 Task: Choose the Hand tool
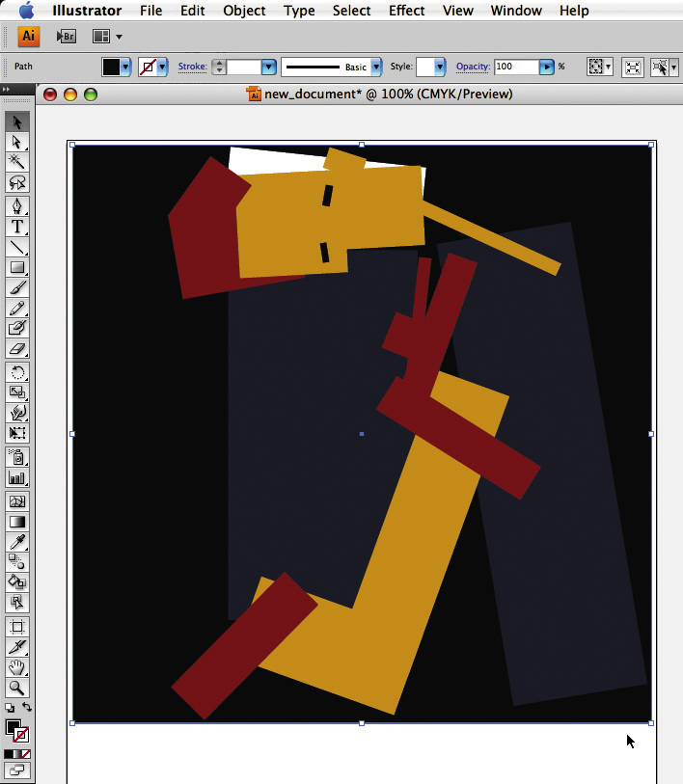(x=16, y=667)
